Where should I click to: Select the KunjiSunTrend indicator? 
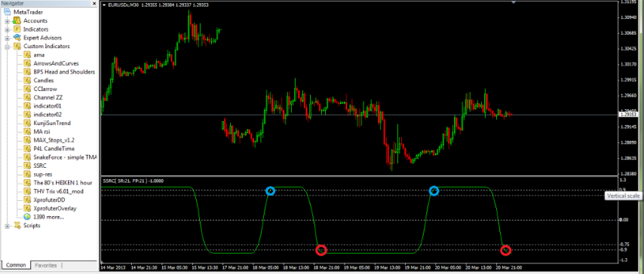(x=52, y=123)
